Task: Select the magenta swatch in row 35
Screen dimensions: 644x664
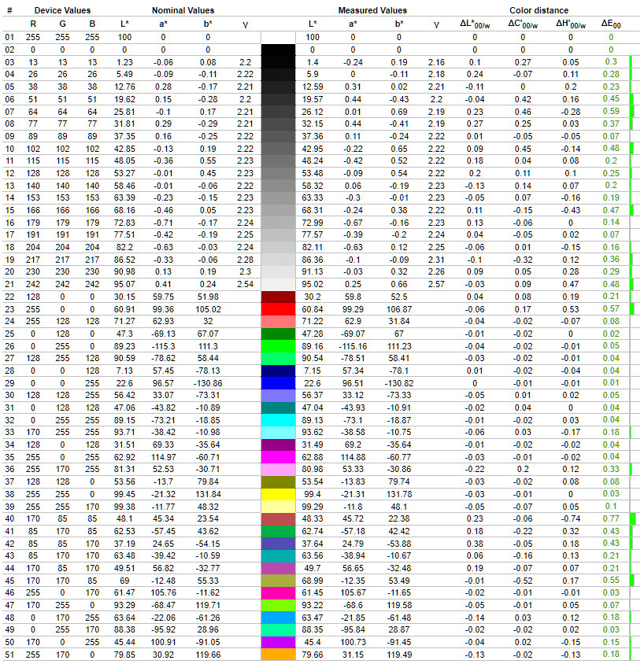Action: 278,457
